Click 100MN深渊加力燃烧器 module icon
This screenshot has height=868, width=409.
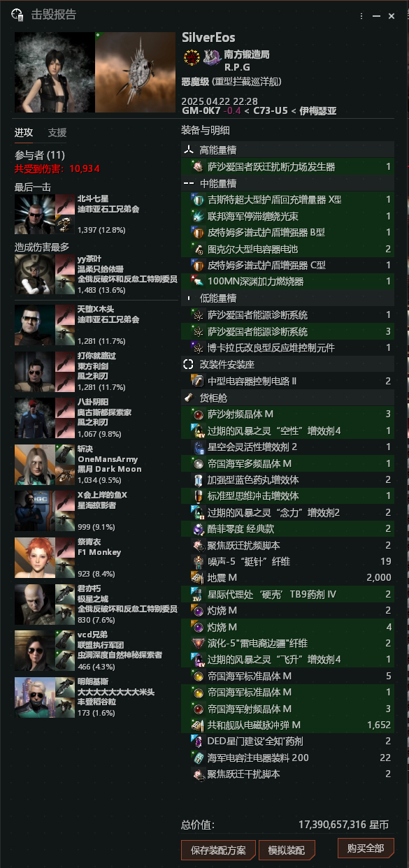click(x=196, y=281)
